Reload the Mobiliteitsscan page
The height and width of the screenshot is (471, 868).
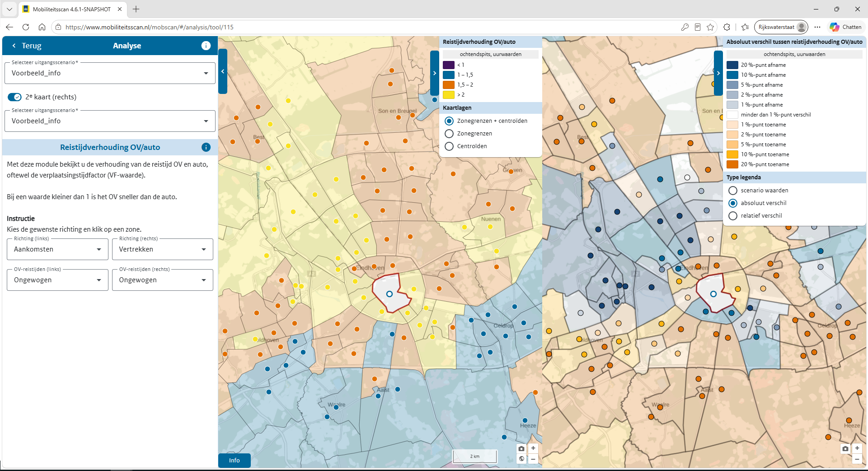click(26, 27)
